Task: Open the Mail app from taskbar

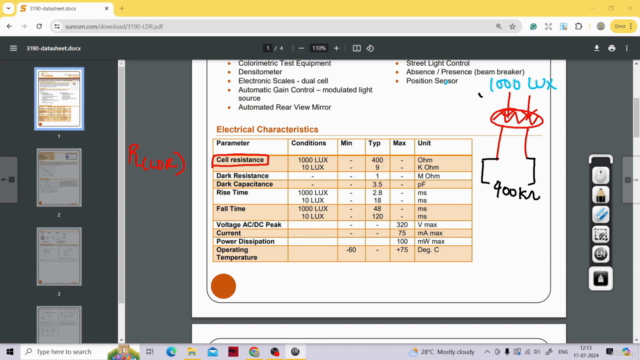Action: coord(213,351)
